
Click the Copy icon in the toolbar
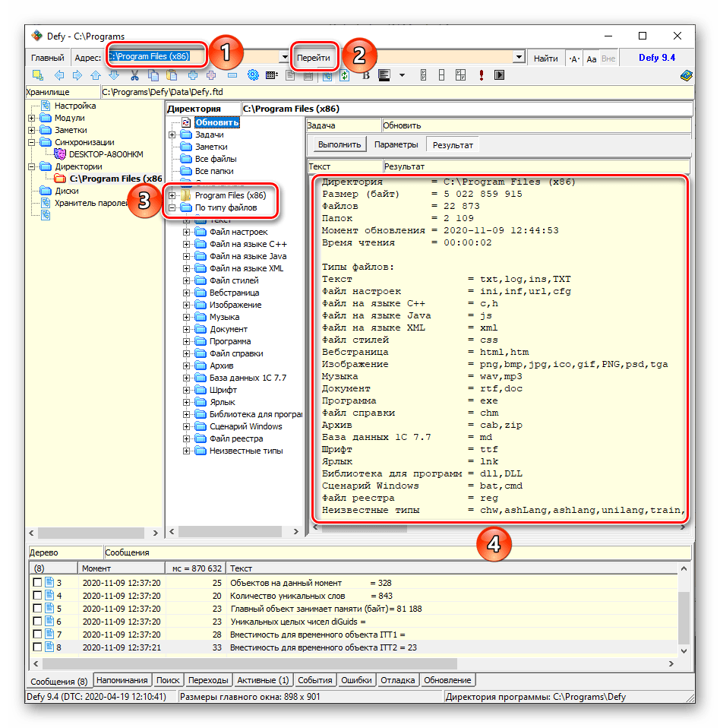coord(153,75)
